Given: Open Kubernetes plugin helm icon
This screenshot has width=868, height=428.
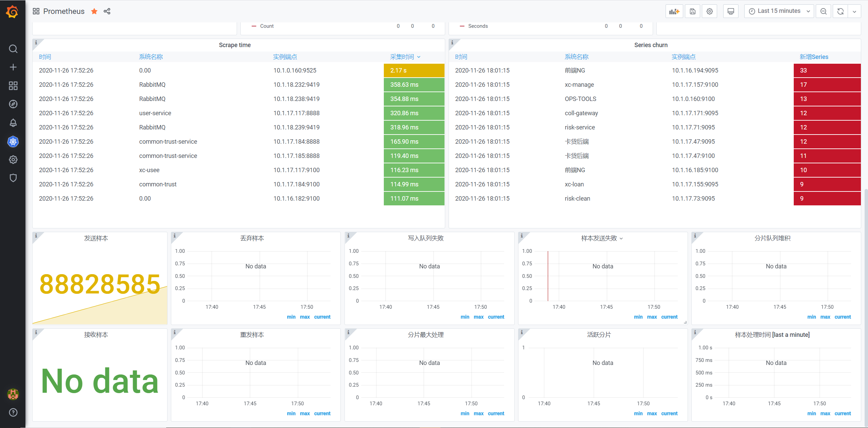Looking at the screenshot, I should [13, 141].
